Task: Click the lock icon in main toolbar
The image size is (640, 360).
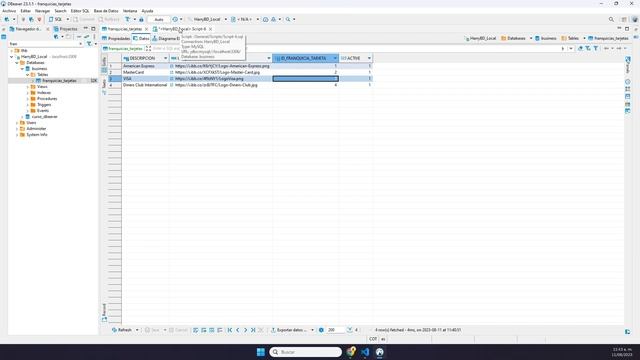Action: (141, 19)
